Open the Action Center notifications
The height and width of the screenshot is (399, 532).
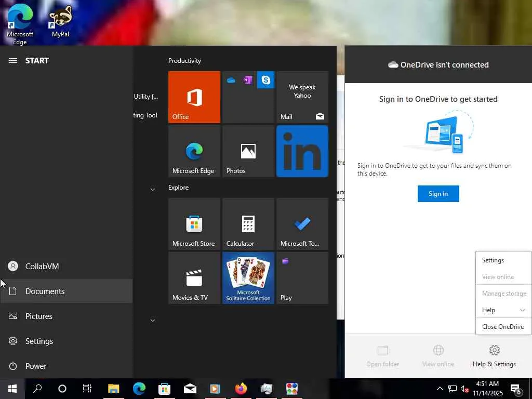click(x=516, y=389)
